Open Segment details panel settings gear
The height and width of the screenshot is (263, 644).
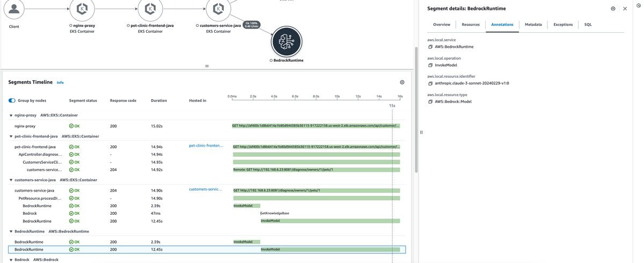(x=613, y=9)
